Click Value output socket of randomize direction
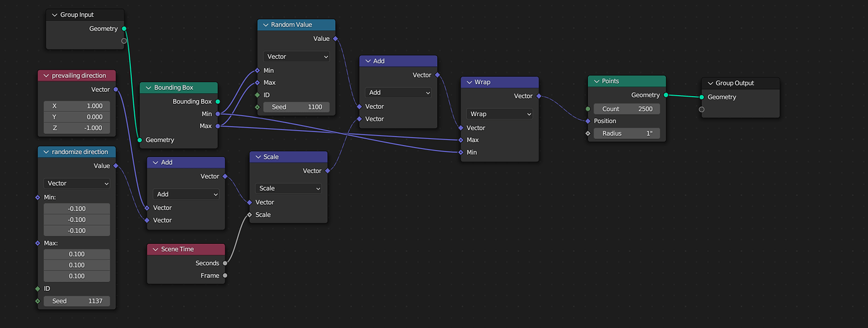 (x=116, y=166)
